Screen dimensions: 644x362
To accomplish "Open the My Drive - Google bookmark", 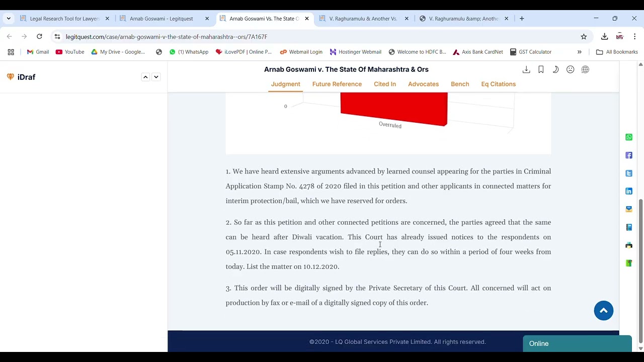I will [x=118, y=52].
